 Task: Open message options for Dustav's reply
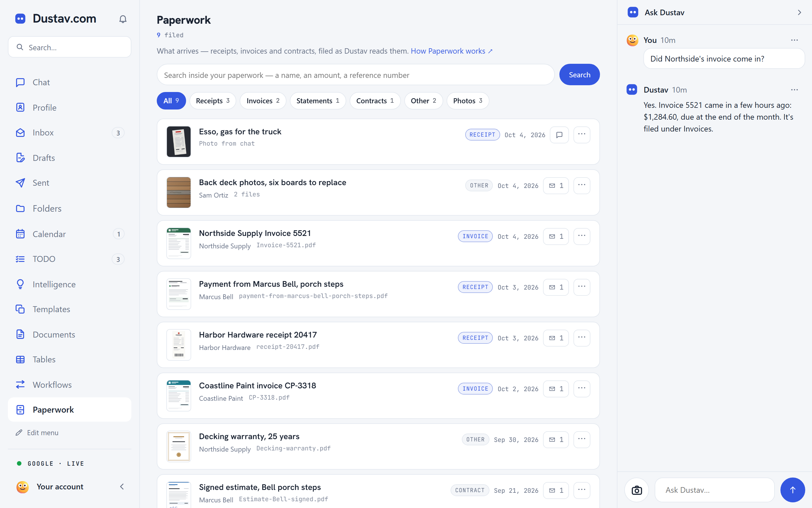click(x=794, y=90)
